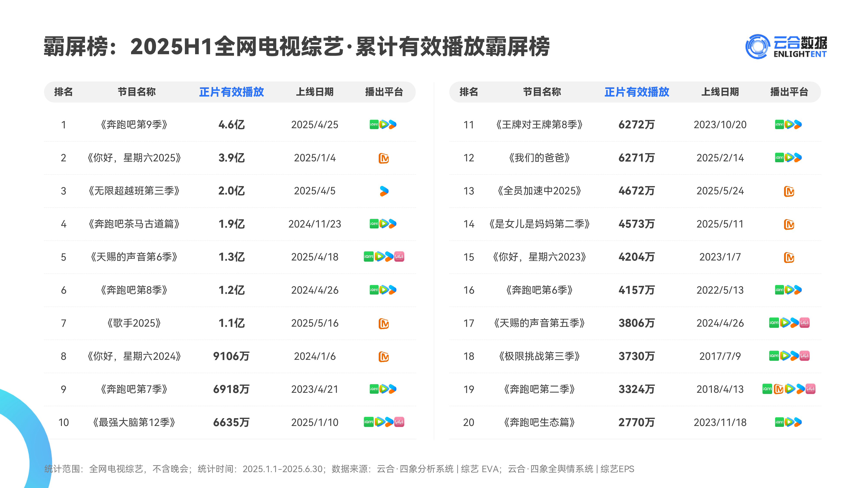The image size is (868, 488).
Task: Select the date 2024/11/23
Action: (x=315, y=224)
